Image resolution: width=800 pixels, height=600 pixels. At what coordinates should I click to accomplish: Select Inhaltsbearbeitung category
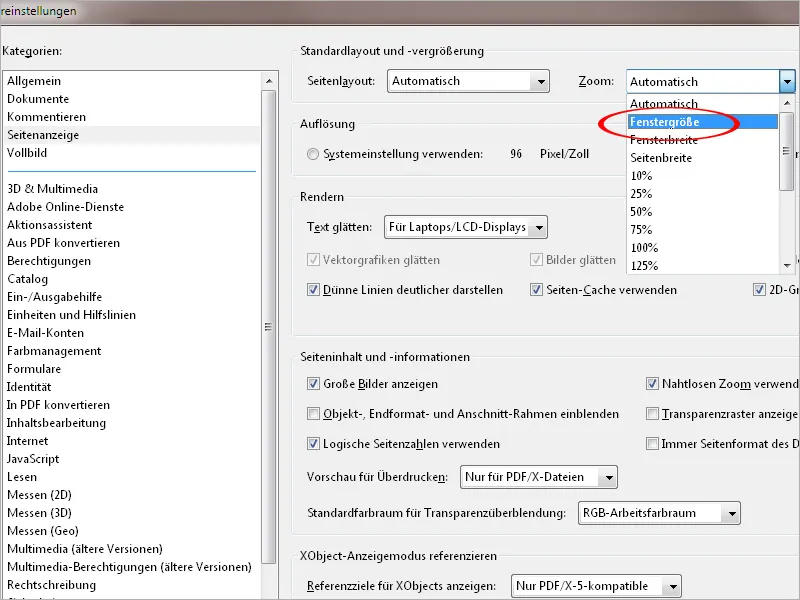coord(56,423)
